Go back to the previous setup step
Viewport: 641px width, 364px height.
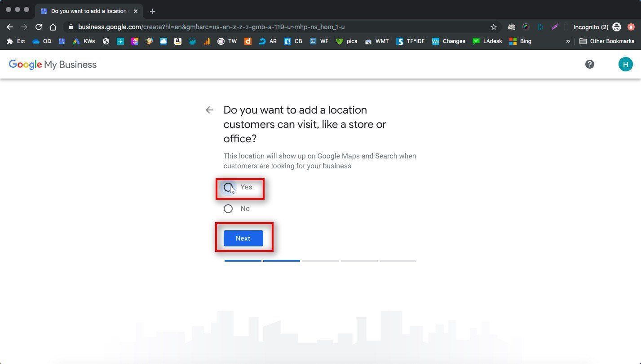pyautogui.click(x=209, y=110)
